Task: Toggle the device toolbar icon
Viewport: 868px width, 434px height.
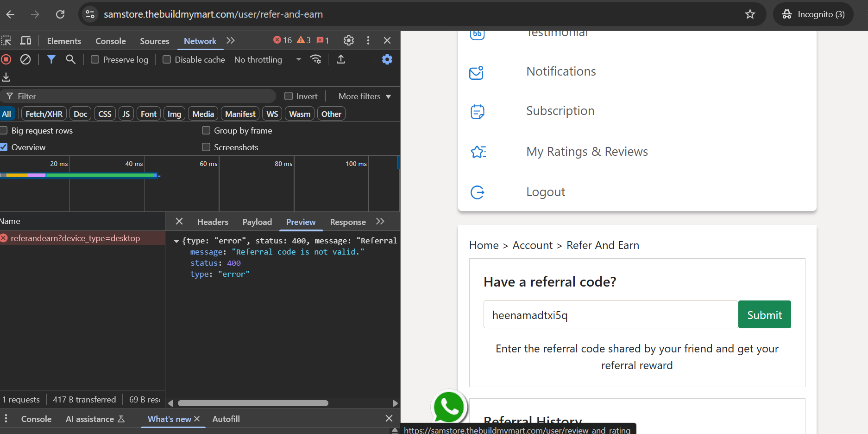Action: point(25,41)
